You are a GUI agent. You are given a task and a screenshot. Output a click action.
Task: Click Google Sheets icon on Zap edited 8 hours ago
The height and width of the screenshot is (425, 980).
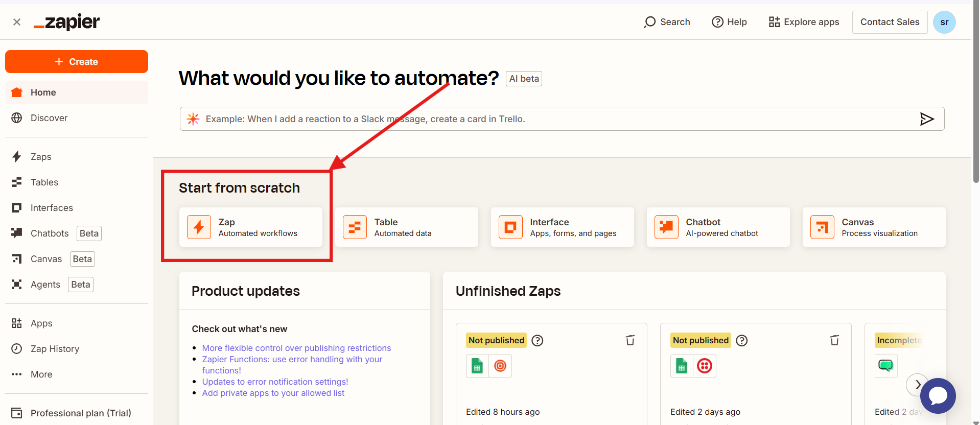[477, 366]
